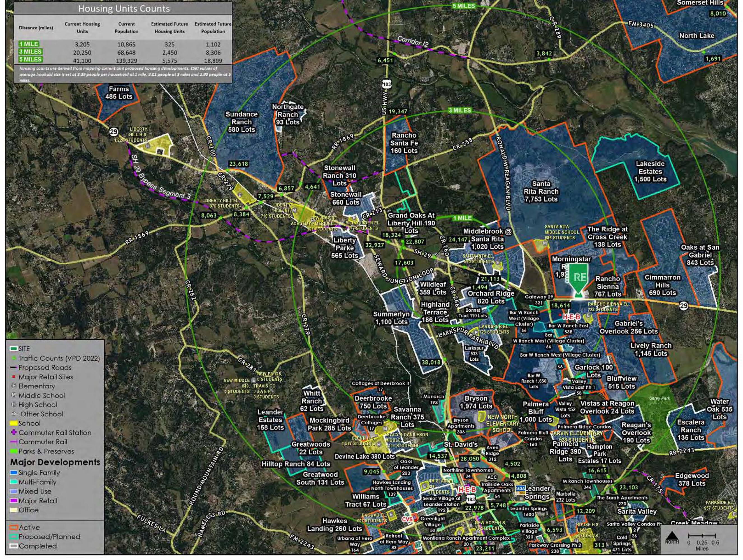Viewport: 743px width, 560px height.
Task: Select the 5 MILES row label in the table
Action: (x=30, y=59)
